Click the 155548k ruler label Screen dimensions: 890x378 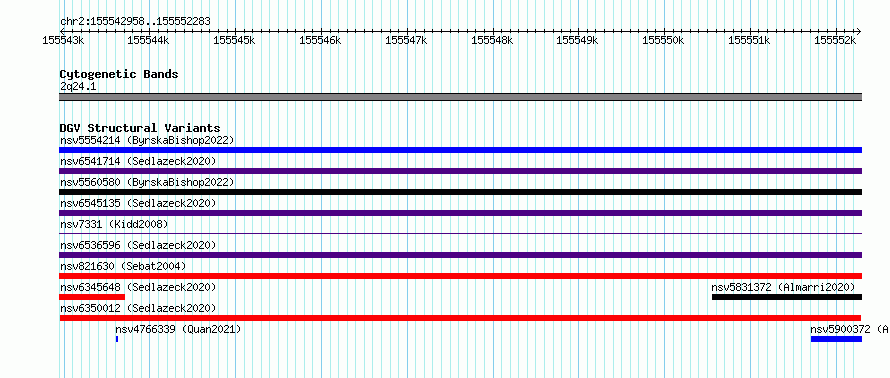point(492,40)
